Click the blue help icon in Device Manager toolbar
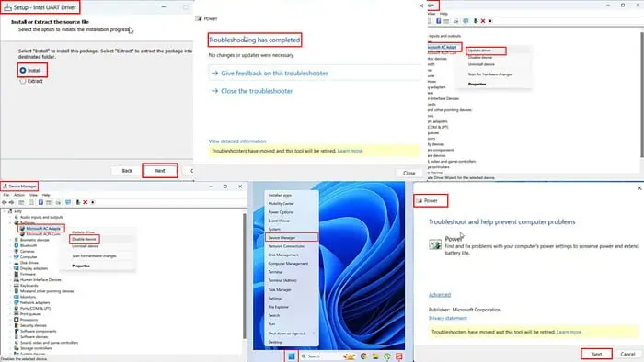 pos(40,202)
